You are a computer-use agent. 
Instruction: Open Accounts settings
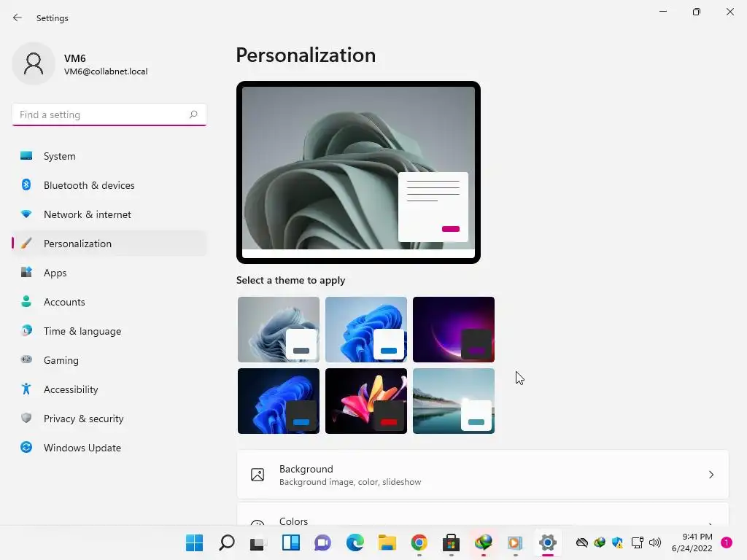109,302
